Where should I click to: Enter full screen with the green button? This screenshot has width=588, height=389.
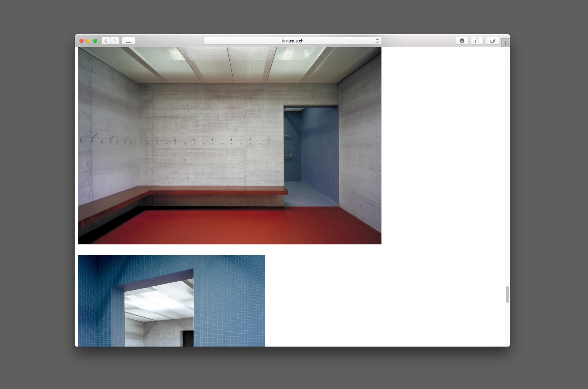point(95,41)
